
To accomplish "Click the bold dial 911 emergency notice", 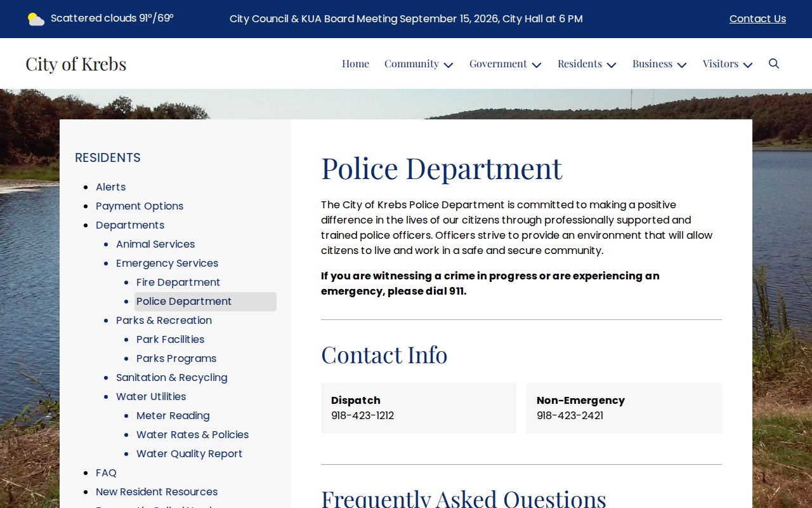I will (x=490, y=283).
